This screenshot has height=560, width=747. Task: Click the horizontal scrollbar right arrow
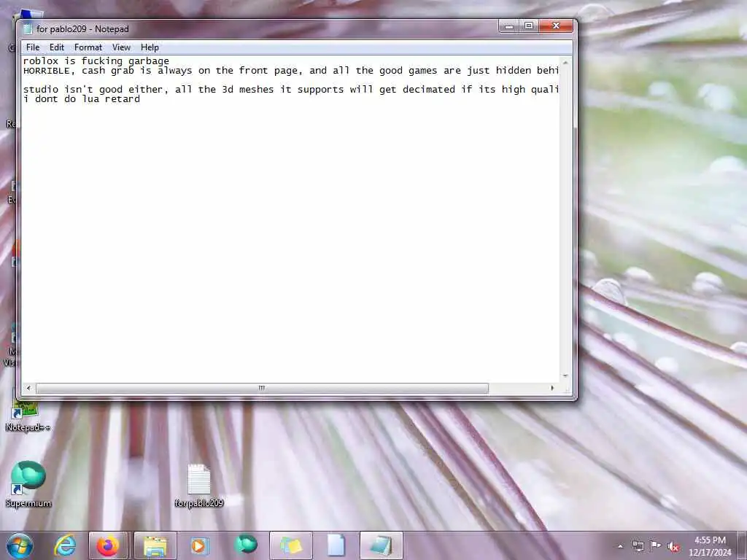552,388
